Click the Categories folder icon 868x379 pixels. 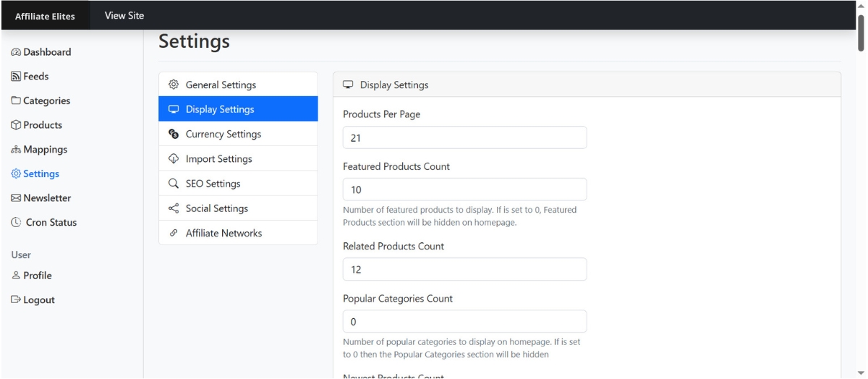17,101
